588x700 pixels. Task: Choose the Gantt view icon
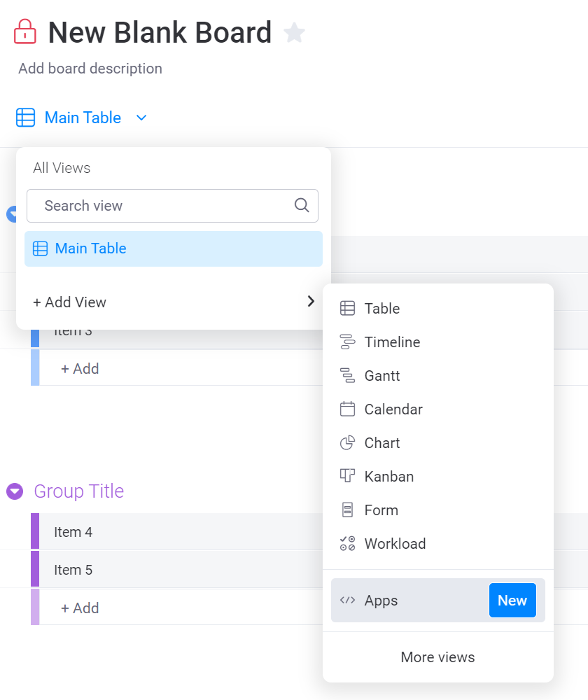pos(347,376)
